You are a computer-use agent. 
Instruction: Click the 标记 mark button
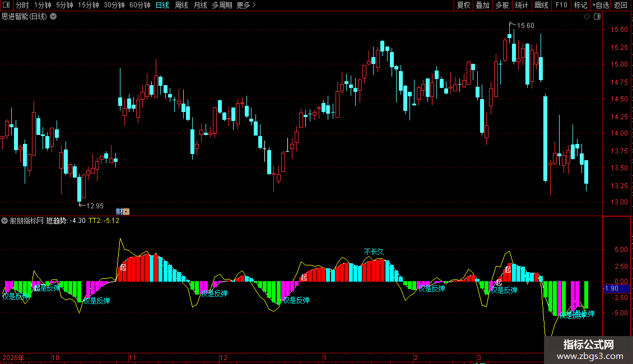click(580, 5)
